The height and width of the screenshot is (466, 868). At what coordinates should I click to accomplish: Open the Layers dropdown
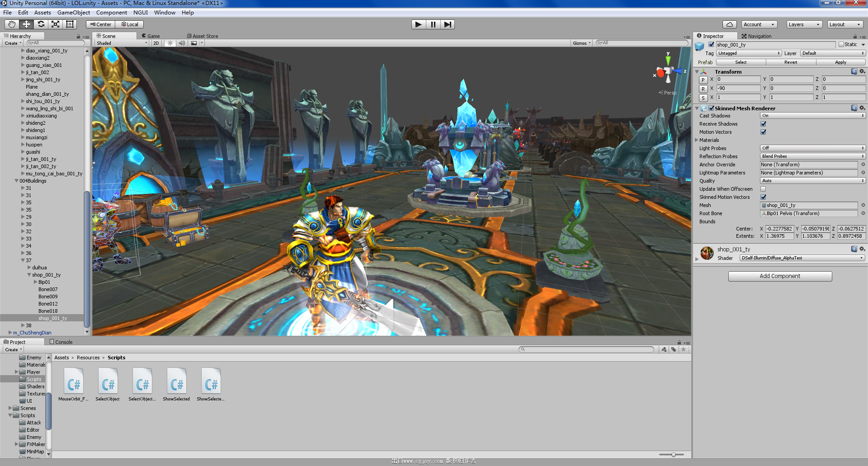pyautogui.click(x=804, y=24)
